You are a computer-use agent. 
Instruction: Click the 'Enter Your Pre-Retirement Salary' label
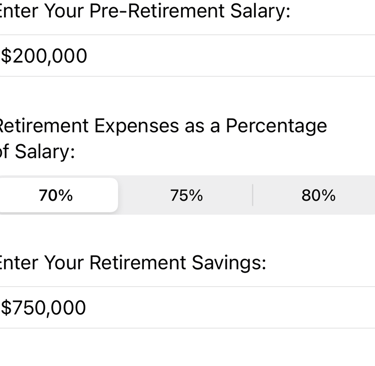(x=145, y=11)
